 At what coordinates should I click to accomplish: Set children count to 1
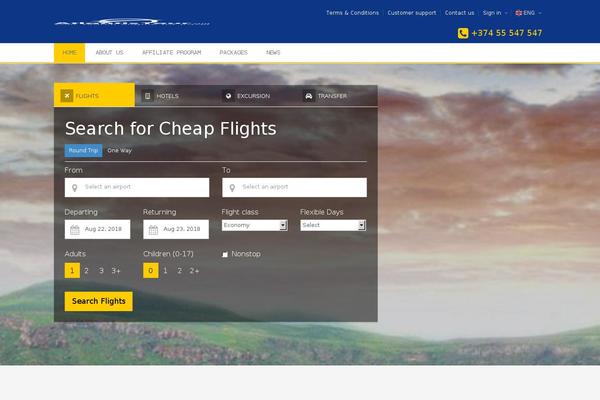(x=165, y=271)
